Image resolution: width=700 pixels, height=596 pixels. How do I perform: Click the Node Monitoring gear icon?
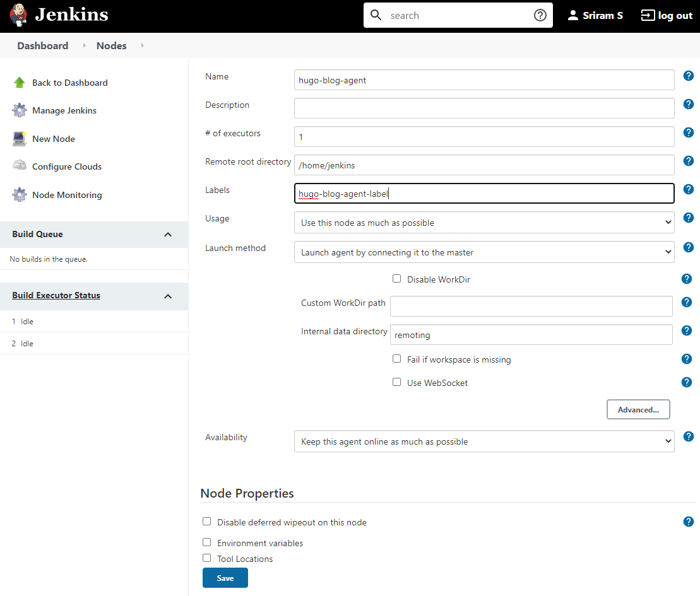point(19,195)
